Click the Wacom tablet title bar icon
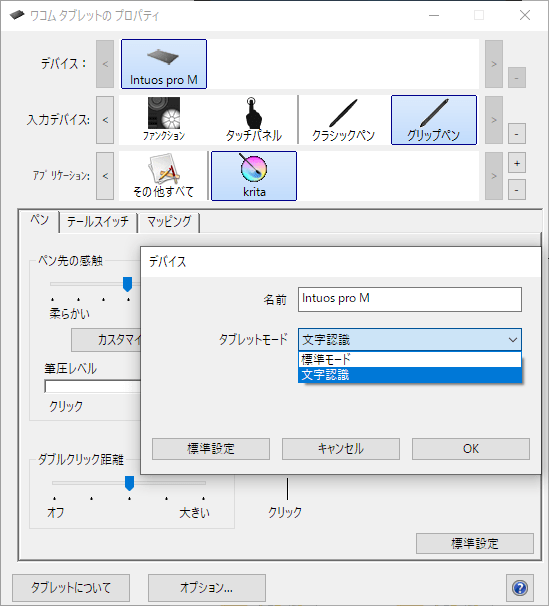The height and width of the screenshot is (606, 549). [x=17, y=15]
